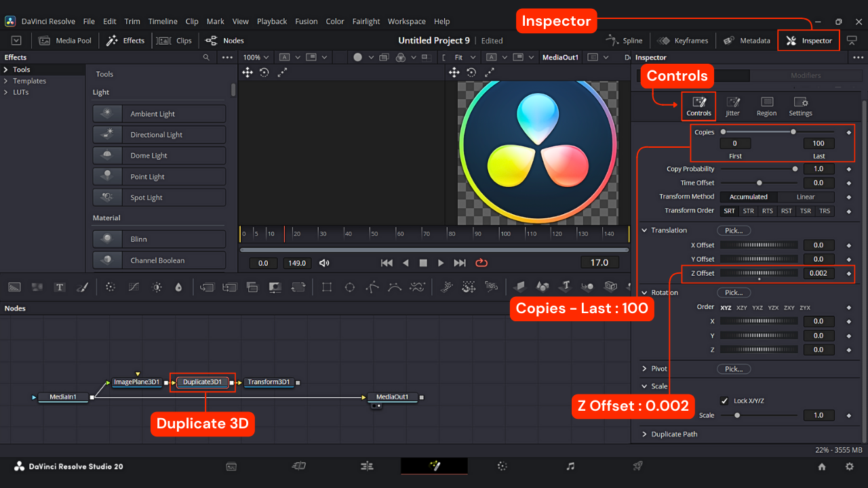Click the Copy Probability slider
The height and width of the screenshot is (488, 868).
(x=757, y=169)
